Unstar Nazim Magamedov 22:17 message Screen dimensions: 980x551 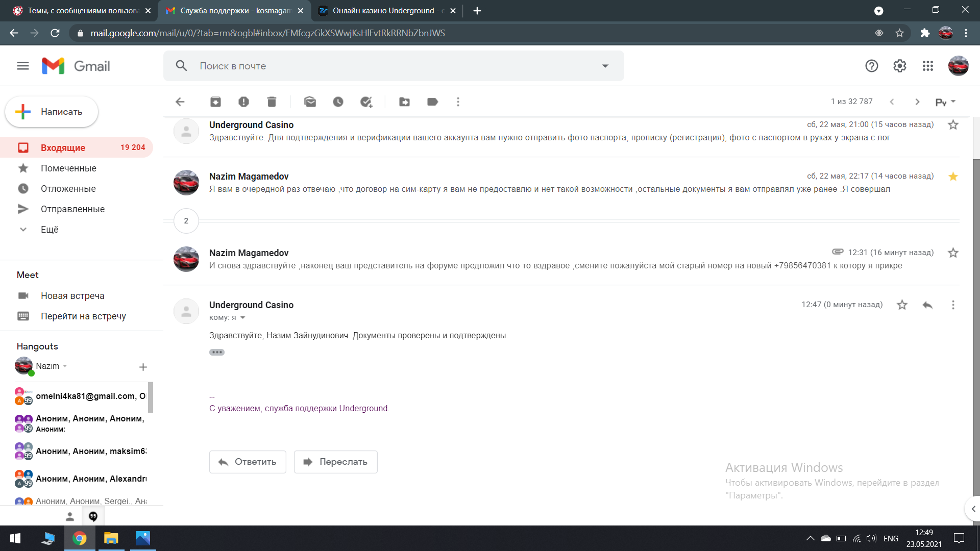coord(952,177)
